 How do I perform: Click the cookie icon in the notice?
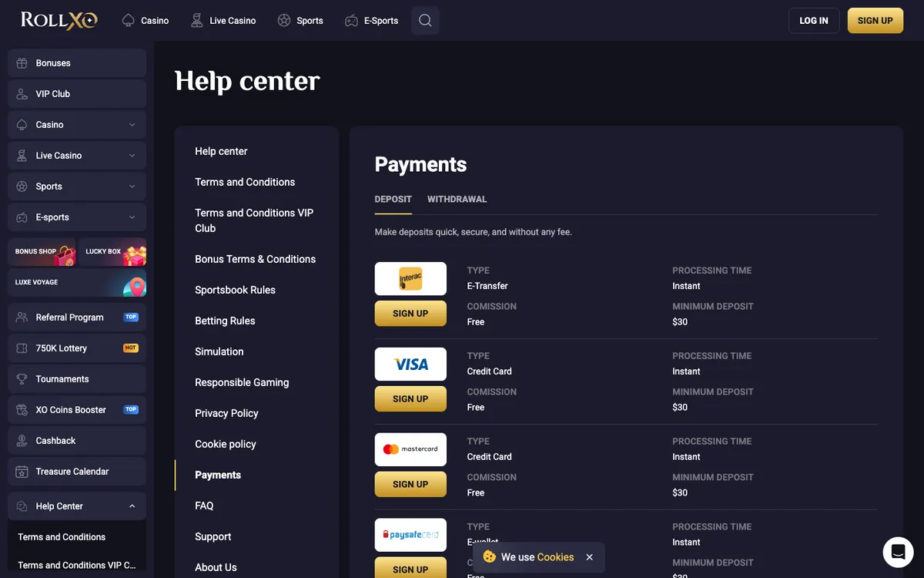tap(489, 556)
